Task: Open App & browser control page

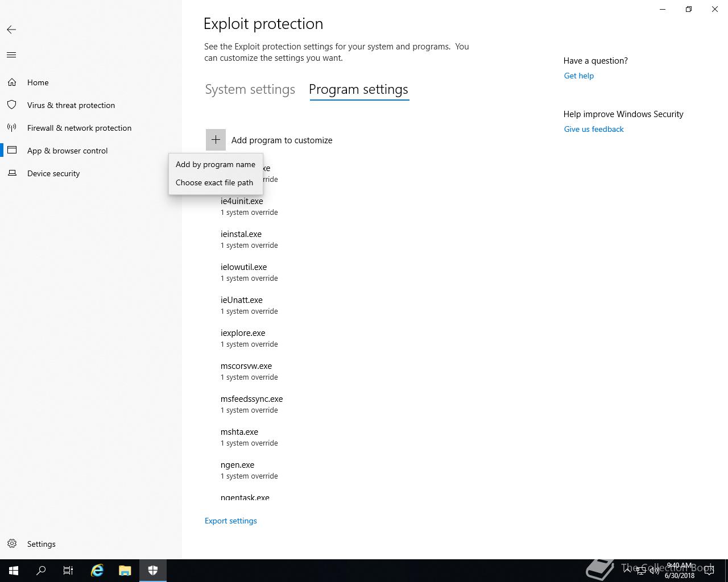Action: pyautogui.click(x=68, y=151)
